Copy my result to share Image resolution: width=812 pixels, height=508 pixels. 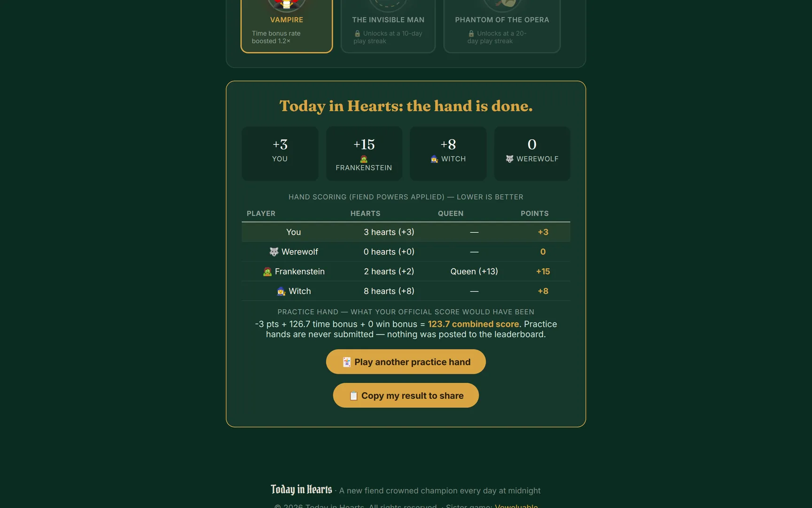click(406, 396)
